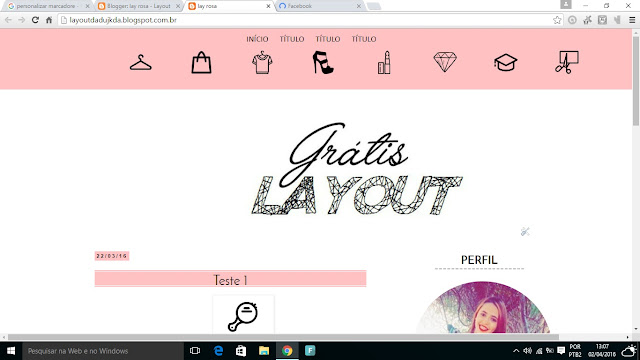Click the high heel shoe icon
The height and width of the screenshot is (360, 640).
[323, 62]
